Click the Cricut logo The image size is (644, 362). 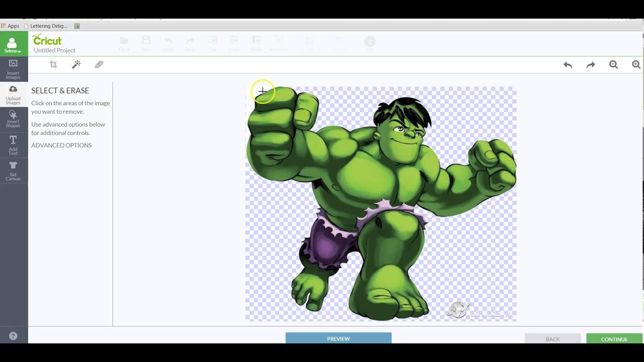[47, 40]
